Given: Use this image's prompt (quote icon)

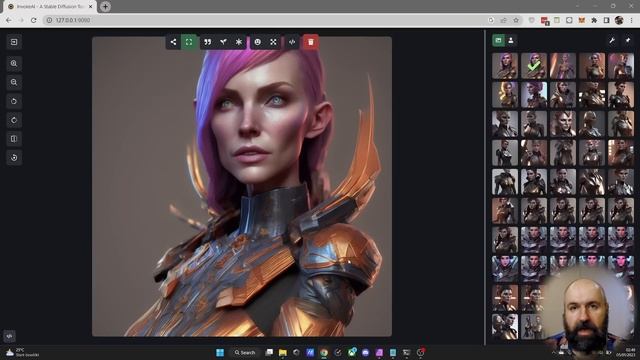Looking at the screenshot, I should click(208, 42).
